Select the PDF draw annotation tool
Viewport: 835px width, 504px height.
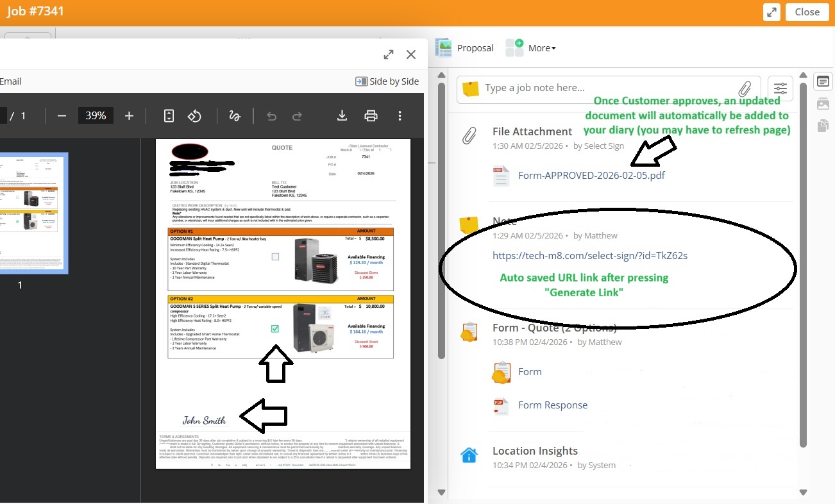235,116
